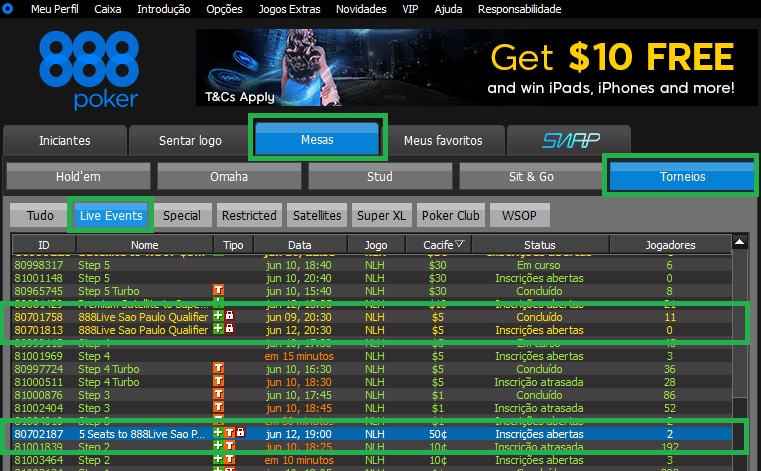Click the green plus icon on 80701813 row

pyautogui.click(x=218, y=329)
